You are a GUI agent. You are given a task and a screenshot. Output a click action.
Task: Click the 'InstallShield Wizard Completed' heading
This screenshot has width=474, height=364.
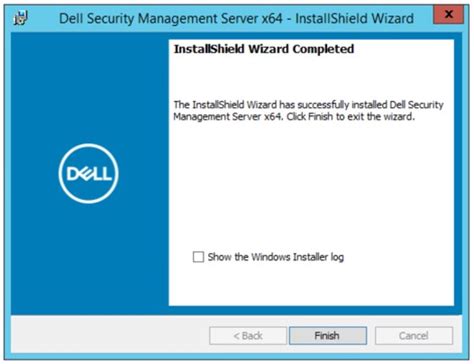click(x=264, y=49)
